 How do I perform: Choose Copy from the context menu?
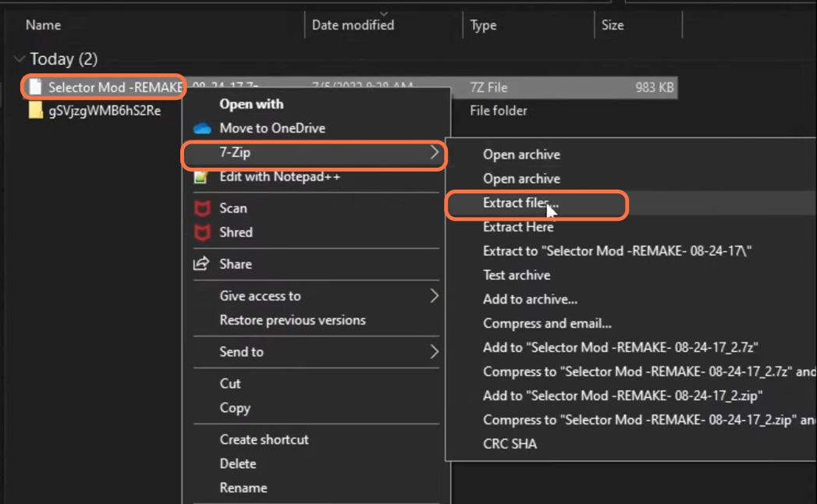[235, 408]
